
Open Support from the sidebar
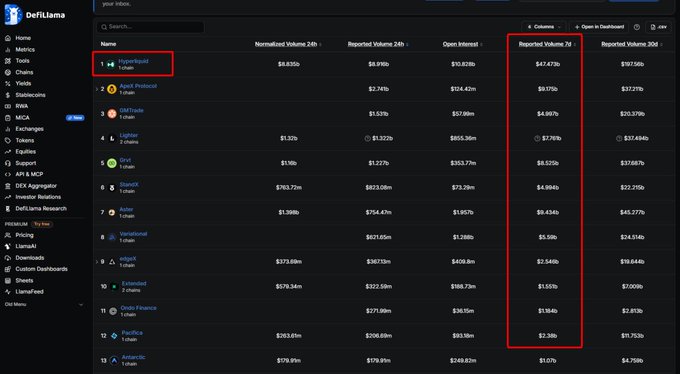[26, 163]
